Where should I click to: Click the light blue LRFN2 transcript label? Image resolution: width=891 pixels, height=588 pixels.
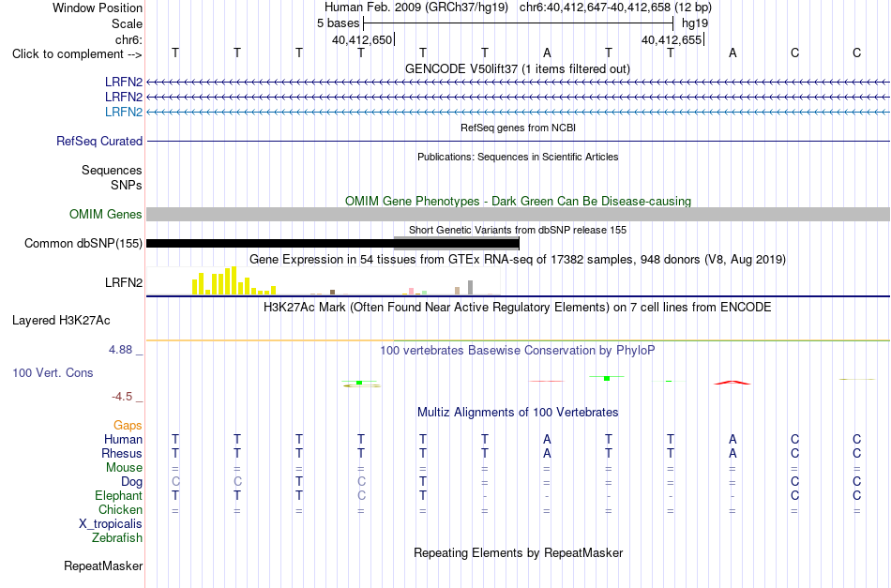click(124, 112)
